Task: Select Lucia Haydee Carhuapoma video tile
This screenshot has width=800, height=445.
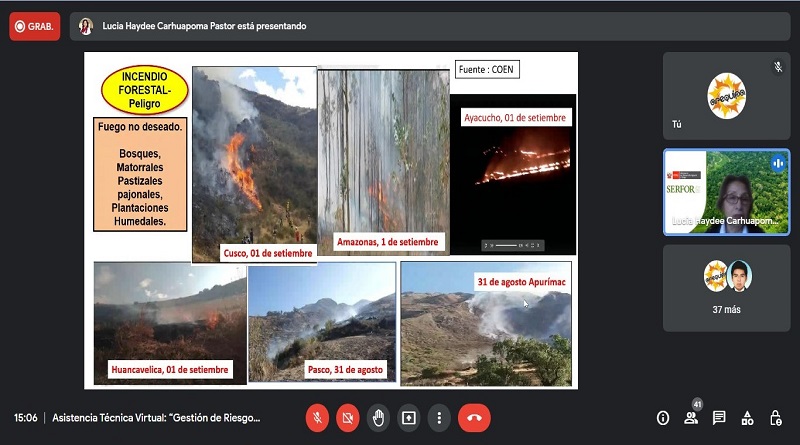Action: (x=726, y=192)
